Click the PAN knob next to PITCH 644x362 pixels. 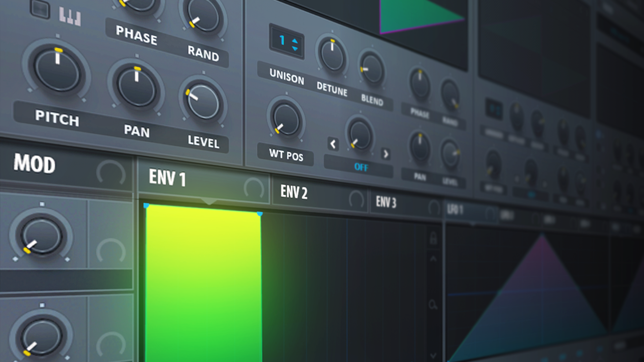tap(136, 86)
